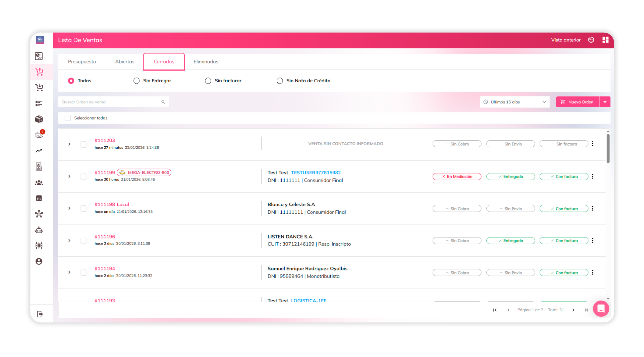Click the robot icon in sidebar
This screenshot has height=357, width=644.
(39, 230)
